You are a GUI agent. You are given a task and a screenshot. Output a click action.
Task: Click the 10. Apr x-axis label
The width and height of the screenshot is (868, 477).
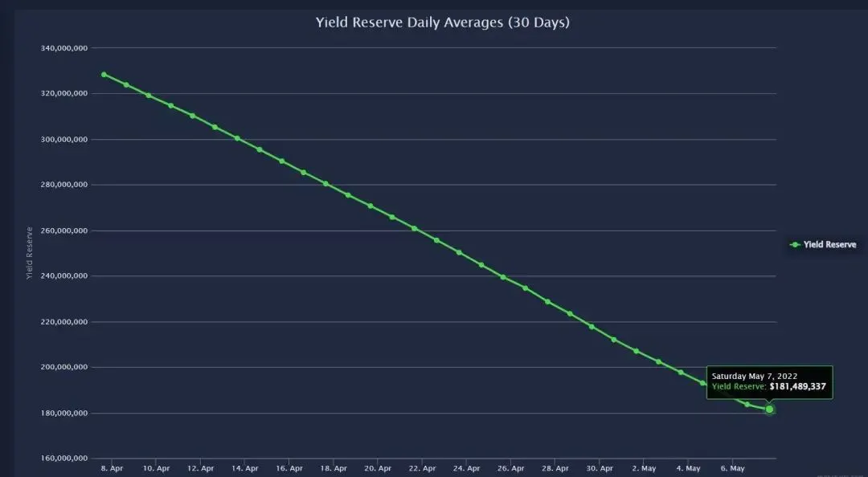[156, 469]
